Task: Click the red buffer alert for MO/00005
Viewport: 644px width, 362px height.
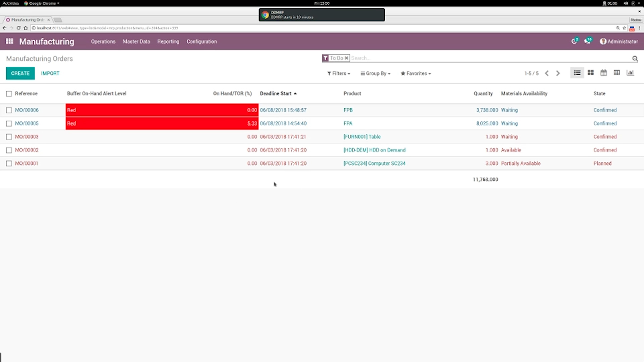Action: (161, 123)
